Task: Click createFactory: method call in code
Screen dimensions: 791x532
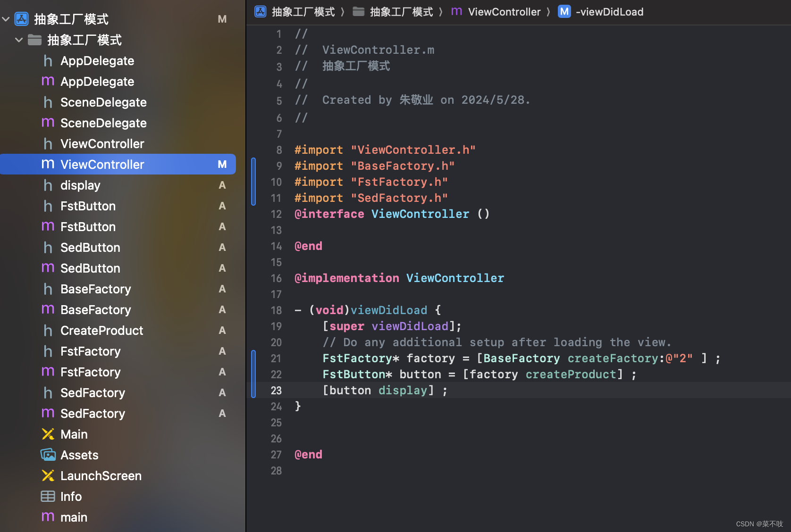Action: 616,358
